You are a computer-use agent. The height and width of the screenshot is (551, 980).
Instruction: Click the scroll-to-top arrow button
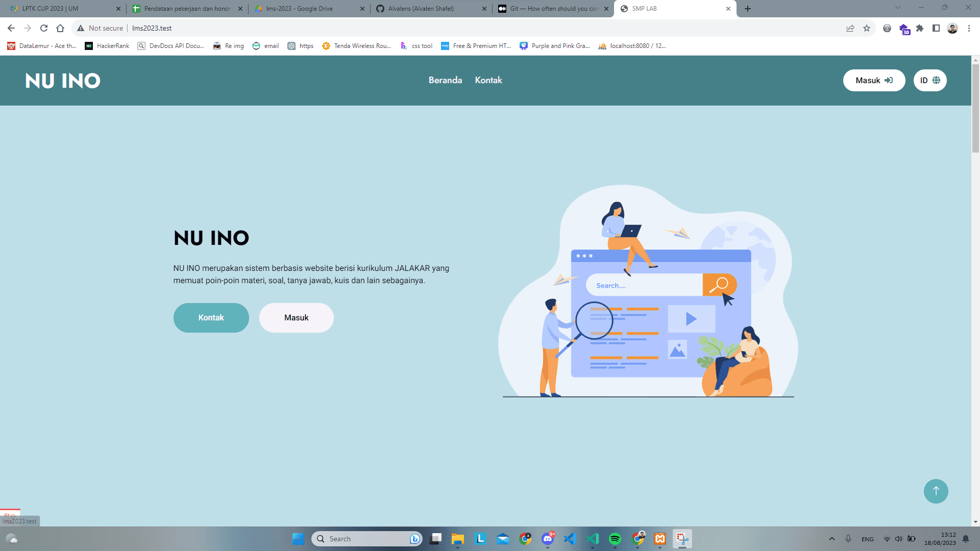pos(936,491)
